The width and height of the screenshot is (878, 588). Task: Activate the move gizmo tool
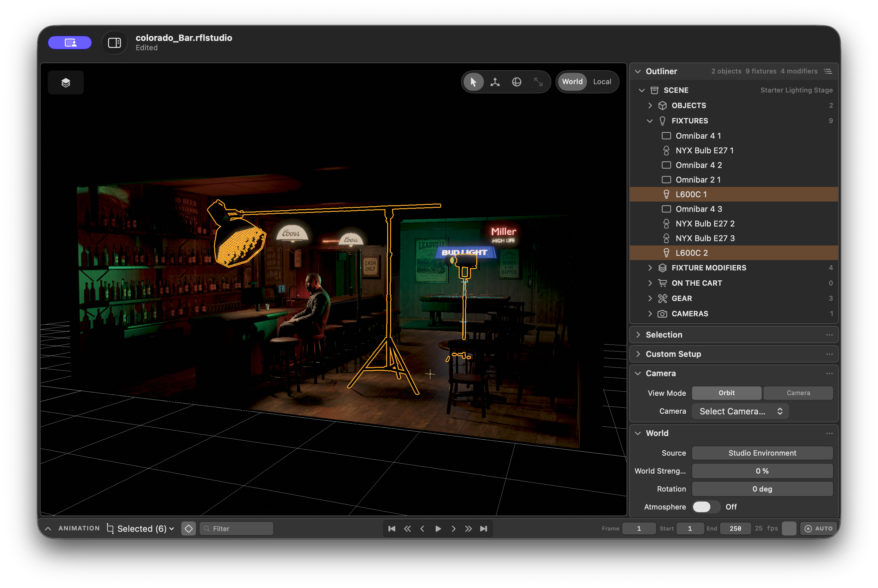click(x=495, y=82)
